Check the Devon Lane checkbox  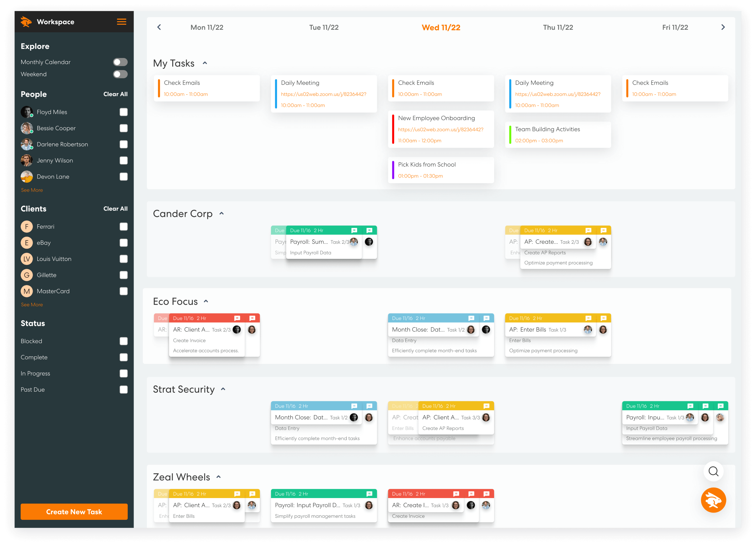(x=124, y=177)
